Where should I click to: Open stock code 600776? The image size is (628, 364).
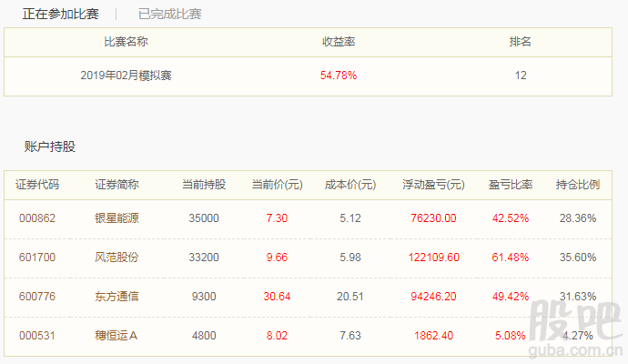pos(37,297)
